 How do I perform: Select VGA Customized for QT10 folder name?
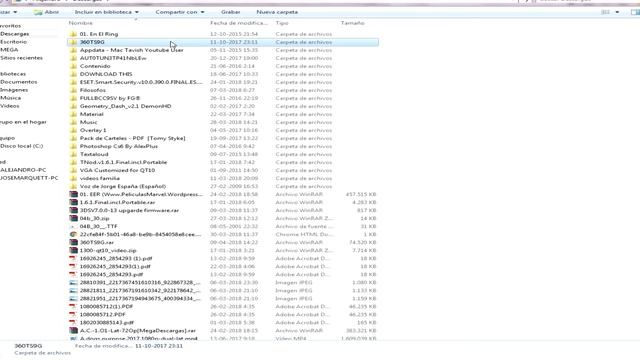[118, 170]
